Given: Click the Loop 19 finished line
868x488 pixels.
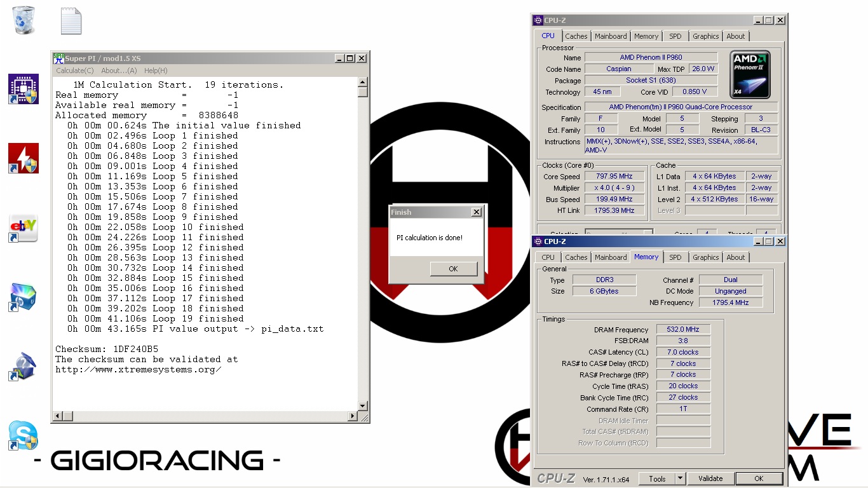Looking at the screenshot, I should (156, 318).
